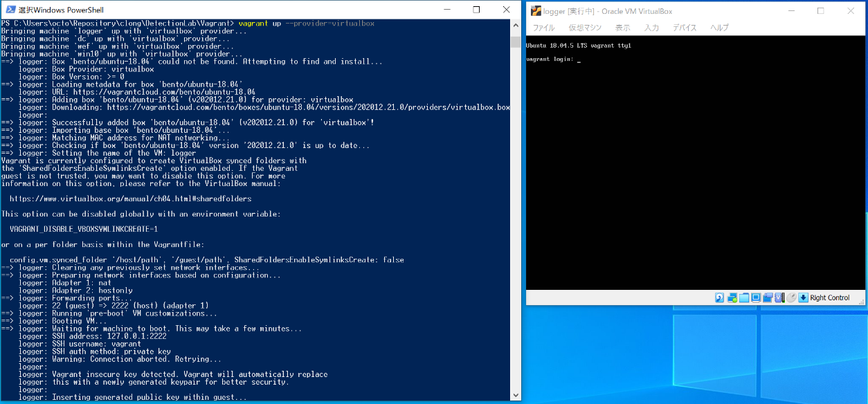The width and height of the screenshot is (868, 404).
Task: Click the PowerShell vertical scrollbar thumb
Action: [515, 41]
